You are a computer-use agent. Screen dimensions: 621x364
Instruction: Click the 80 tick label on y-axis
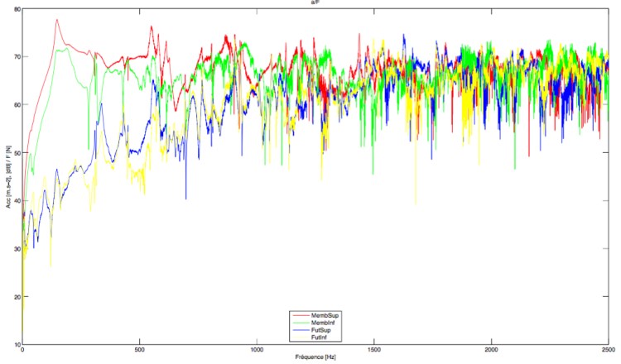(x=17, y=9)
